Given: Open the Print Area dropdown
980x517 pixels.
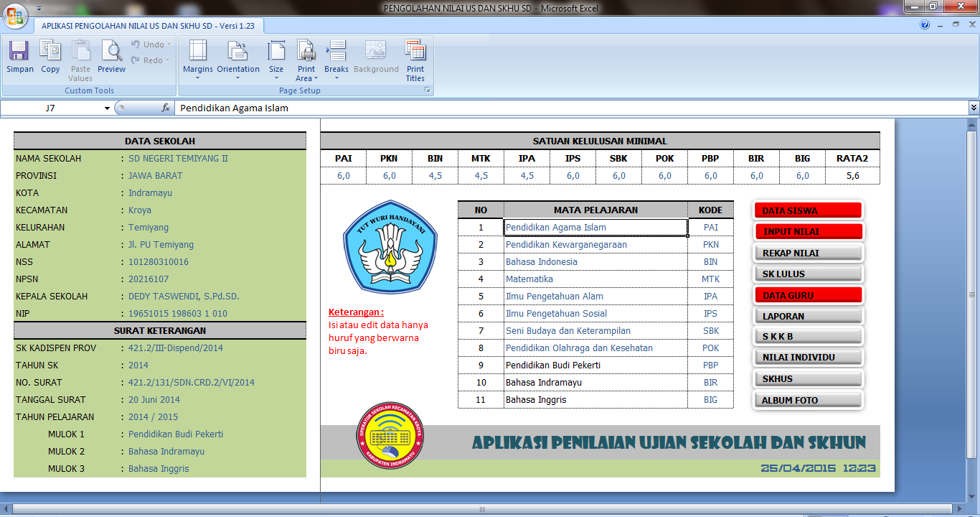Looking at the screenshot, I should [306, 61].
